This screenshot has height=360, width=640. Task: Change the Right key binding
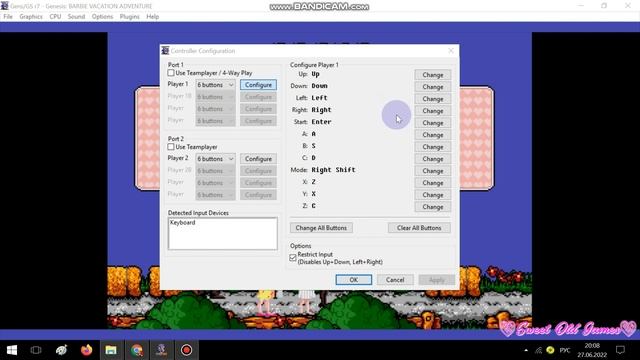tap(433, 111)
